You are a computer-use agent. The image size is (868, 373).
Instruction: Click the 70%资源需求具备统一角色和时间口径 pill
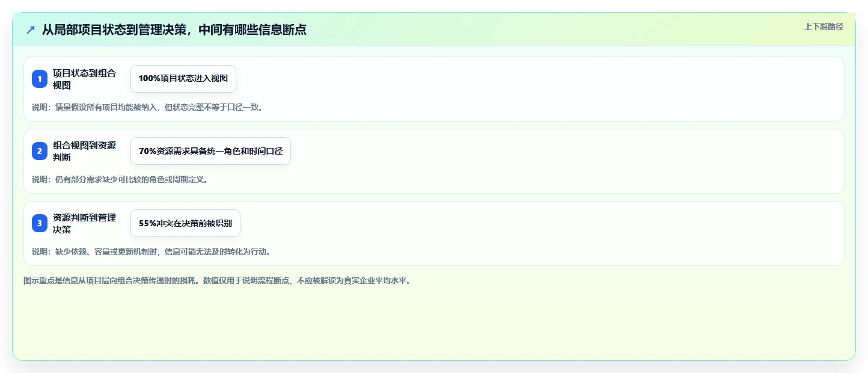tap(210, 151)
